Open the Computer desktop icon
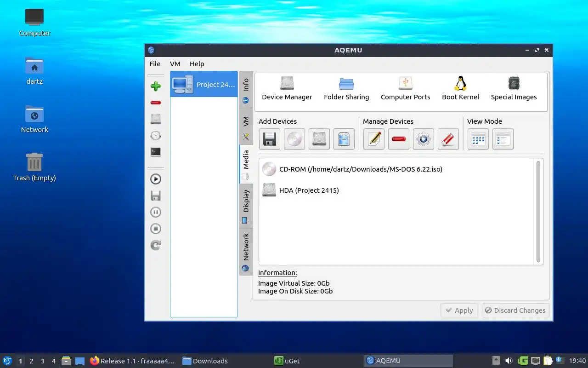The image size is (588, 368). 34,22
